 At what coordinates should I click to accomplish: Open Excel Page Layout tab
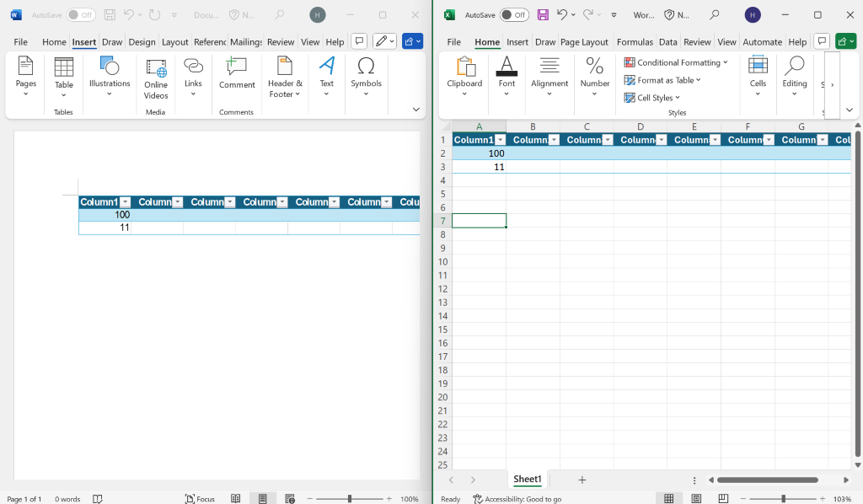pyautogui.click(x=584, y=42)
